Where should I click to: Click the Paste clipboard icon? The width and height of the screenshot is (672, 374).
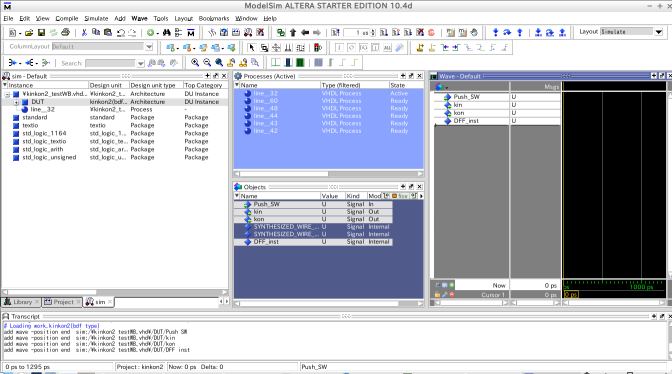[x=108, y=33]
